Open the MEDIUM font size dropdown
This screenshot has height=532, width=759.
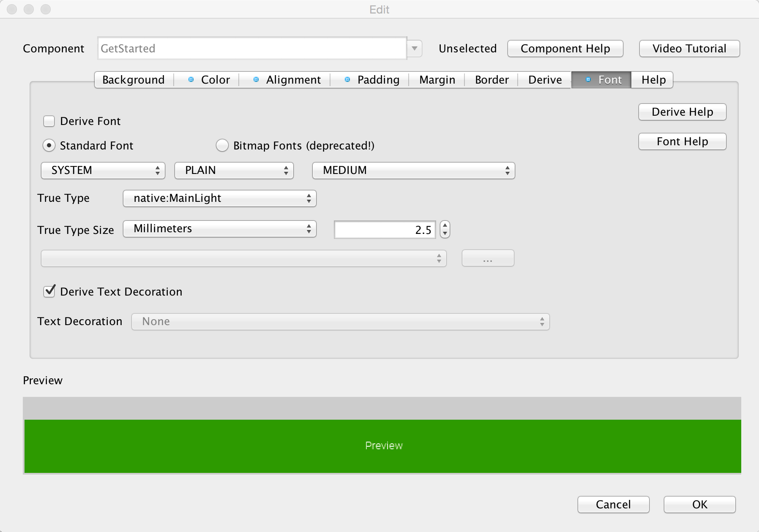point(413,171)
